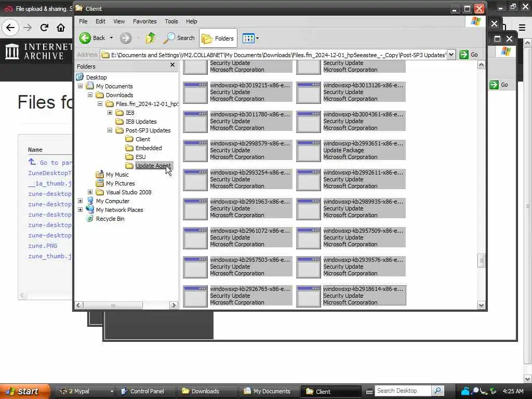
Task: Expand the My Network Places node
Action: pos(81,210)
